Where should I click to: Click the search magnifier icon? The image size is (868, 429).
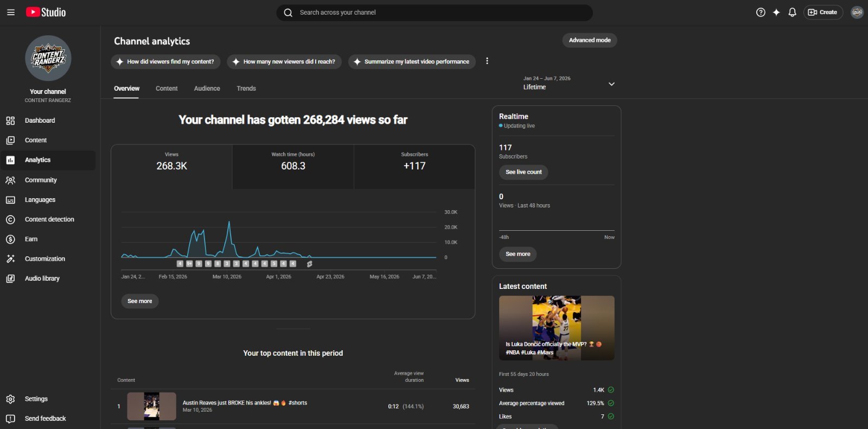(x=288, y=12)
